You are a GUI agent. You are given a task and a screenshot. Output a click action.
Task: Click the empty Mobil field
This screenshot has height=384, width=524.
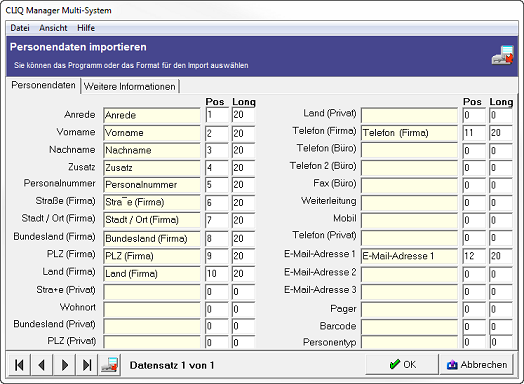tap(409, 220)
